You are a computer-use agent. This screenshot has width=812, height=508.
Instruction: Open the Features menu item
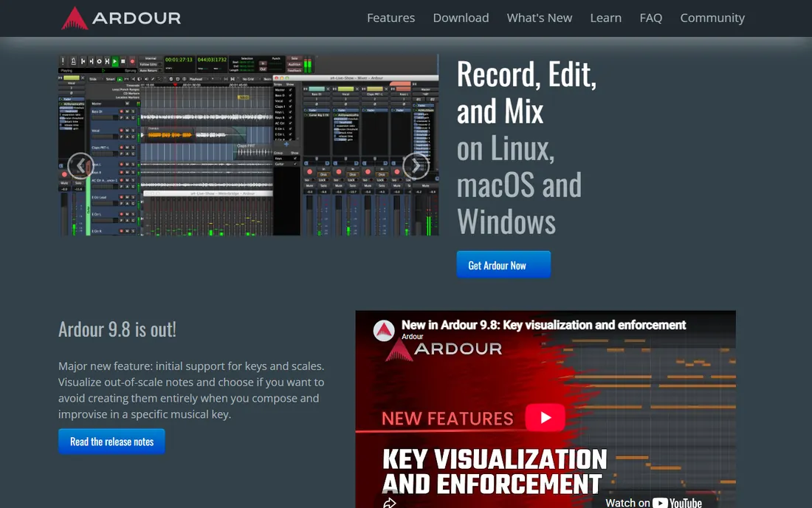tap(391, 18)
